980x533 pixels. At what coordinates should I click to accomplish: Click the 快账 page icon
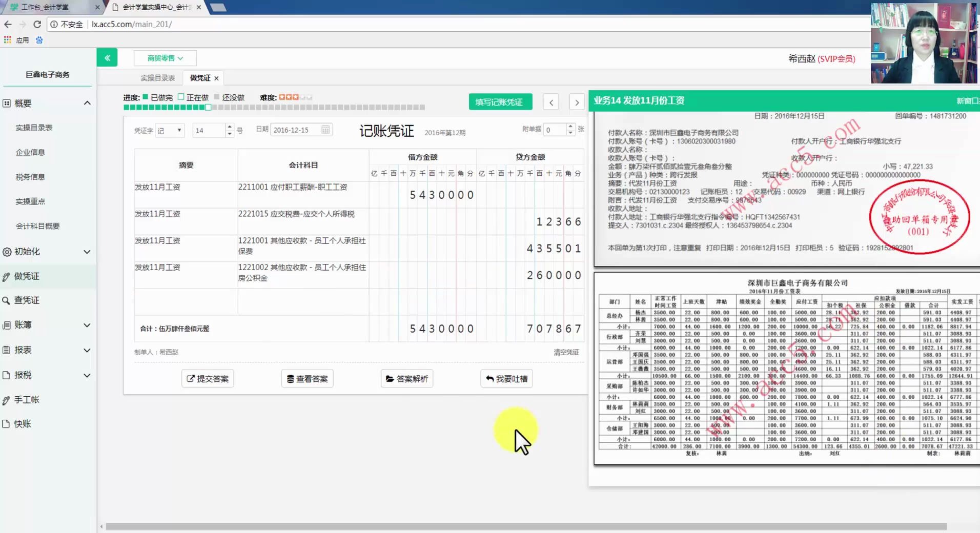(6, 424)
